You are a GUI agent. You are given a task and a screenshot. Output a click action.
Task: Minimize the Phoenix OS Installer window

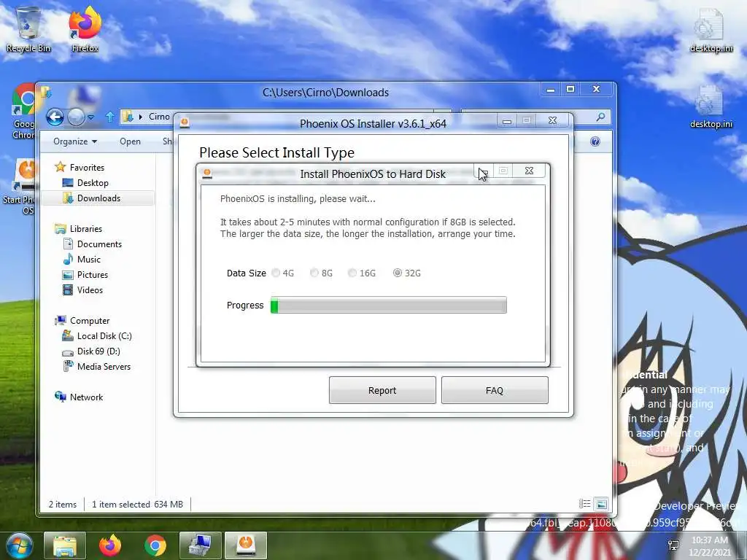[508, 121]
